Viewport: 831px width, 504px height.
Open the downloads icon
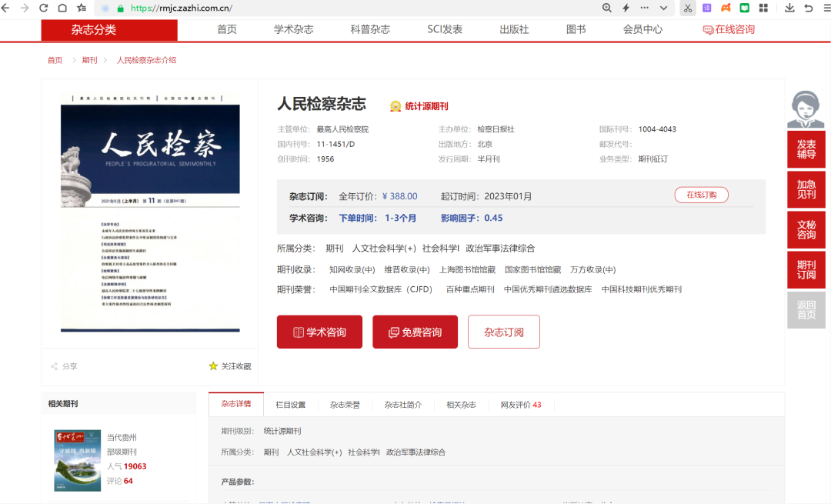[x=789, y=8]
